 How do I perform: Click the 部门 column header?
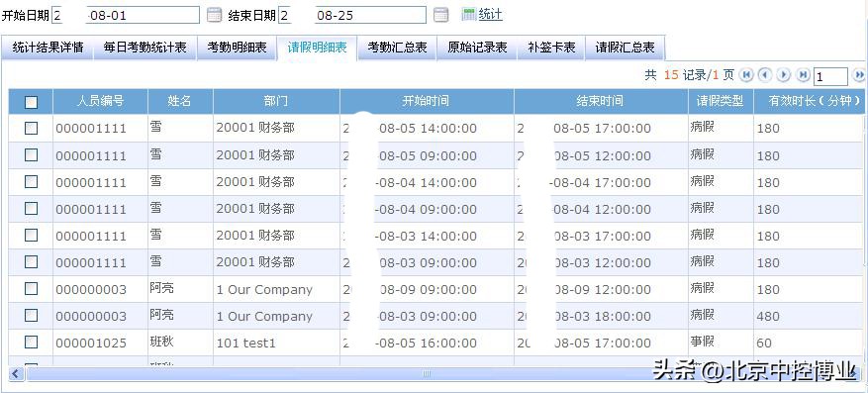(276, 101)
